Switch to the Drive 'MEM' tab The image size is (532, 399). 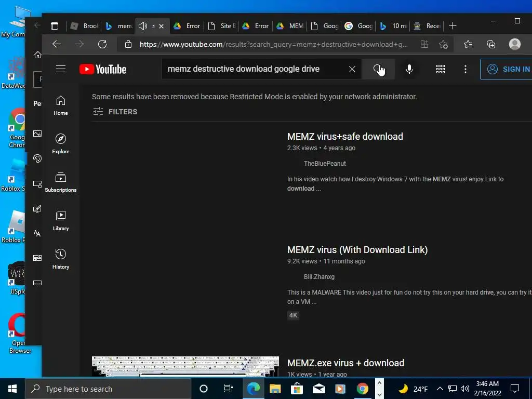coord(289,26)
